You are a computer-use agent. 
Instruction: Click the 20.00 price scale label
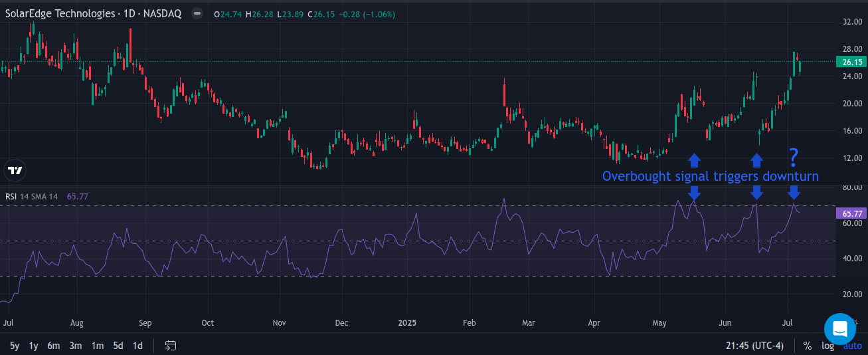[x=852, y=104]
